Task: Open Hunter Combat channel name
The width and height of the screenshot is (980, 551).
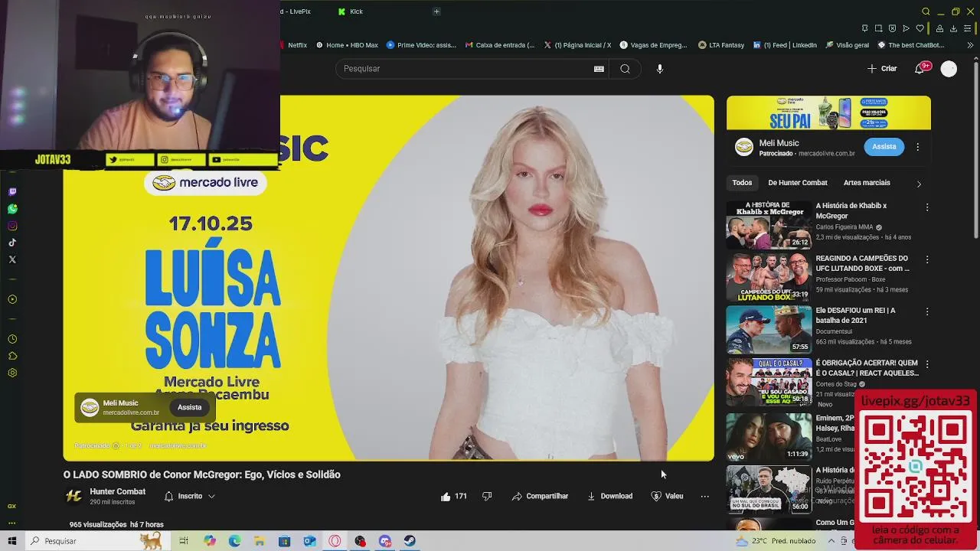Action: click(x=117, y=492)
